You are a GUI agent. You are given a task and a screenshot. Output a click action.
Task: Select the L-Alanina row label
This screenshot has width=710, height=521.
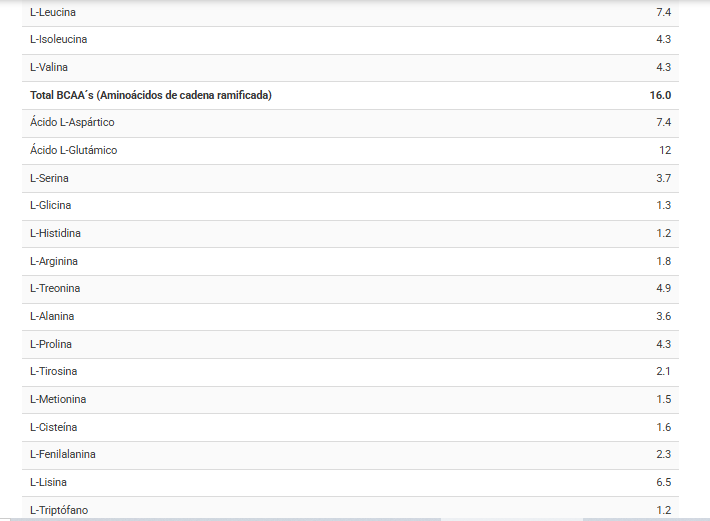point(52,316)
